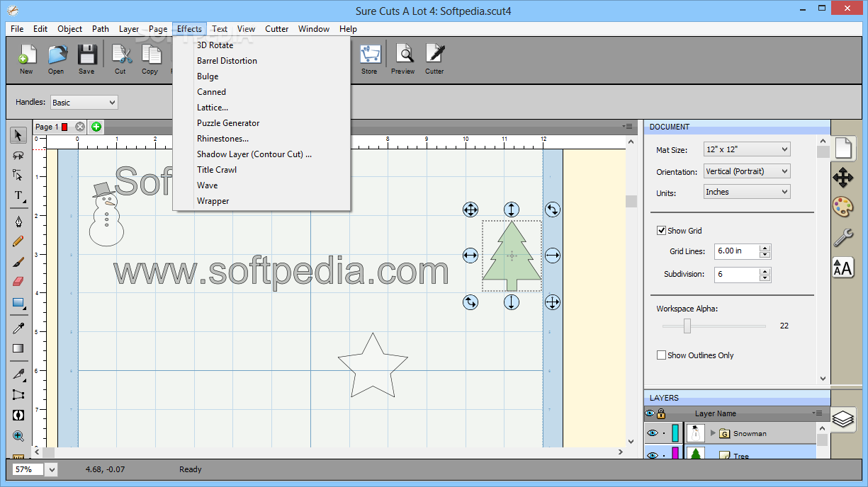The width and height of the screenshot is (868, 487).
Task: Select the Lasso tool
Action: [x=18, y=155]
